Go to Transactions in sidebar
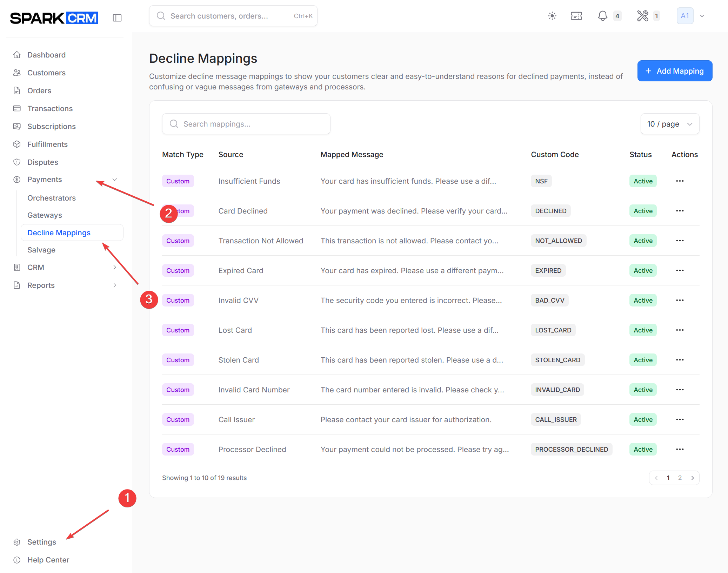The height and width of the screenshot is (573, 728). point(50,108)
